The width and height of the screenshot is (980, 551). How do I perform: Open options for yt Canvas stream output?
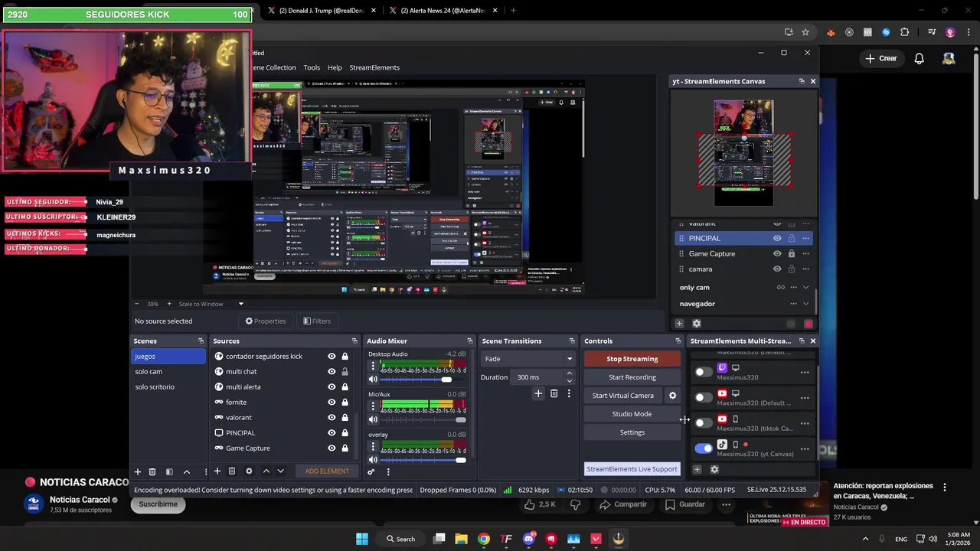805,448
